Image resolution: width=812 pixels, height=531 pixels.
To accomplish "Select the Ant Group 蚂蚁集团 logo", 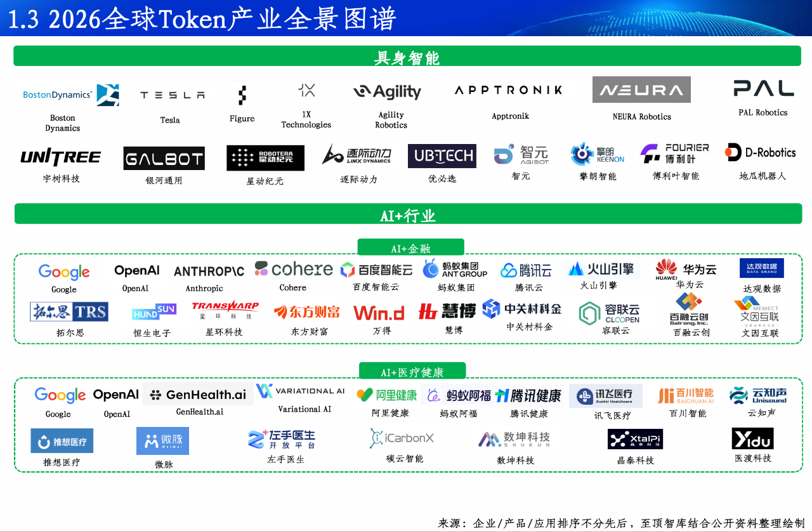I will point(455,269).
